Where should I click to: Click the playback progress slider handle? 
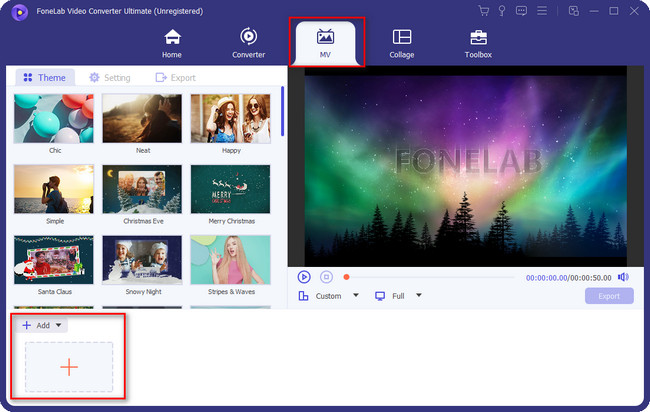tap(347, 277)
